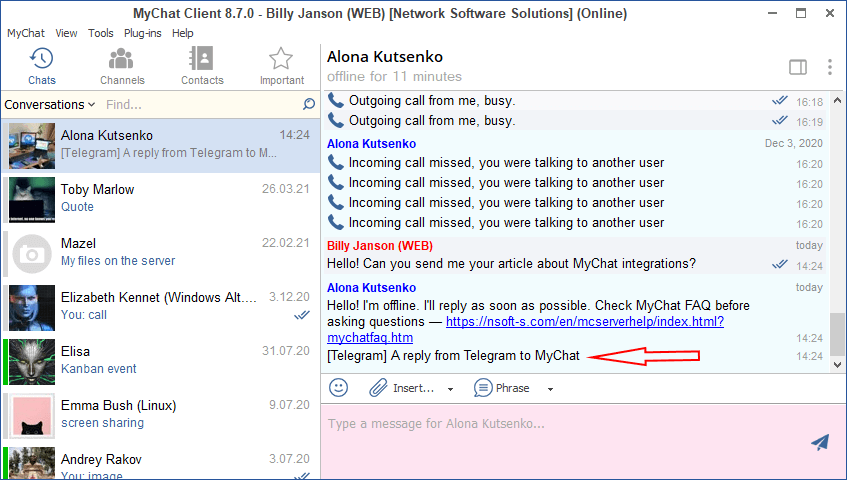Switch to the Channels section
The height and width of the screenshot is (480, 847).
(122, 66)
